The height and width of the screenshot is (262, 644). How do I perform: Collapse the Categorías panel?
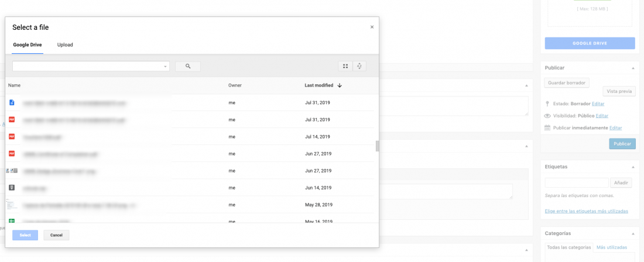pos(633,233)
